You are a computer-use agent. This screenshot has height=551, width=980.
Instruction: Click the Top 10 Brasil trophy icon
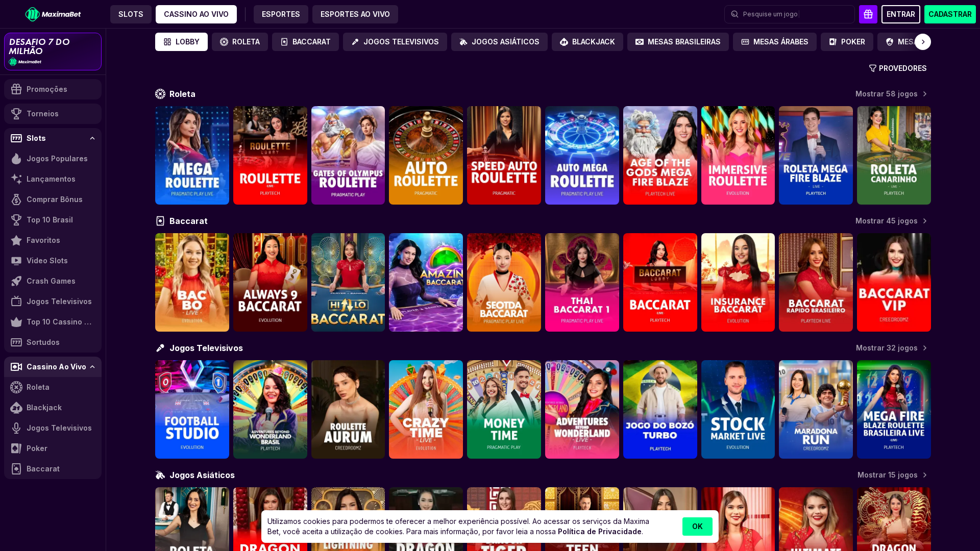click(16, 220)
